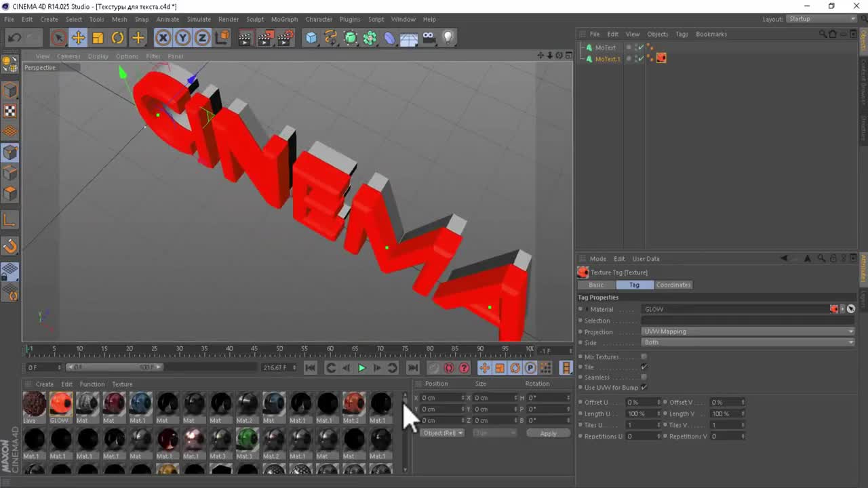The image size is (868, 488).
Task: Enable the Seamless checkbox
Action: point(644,377)
